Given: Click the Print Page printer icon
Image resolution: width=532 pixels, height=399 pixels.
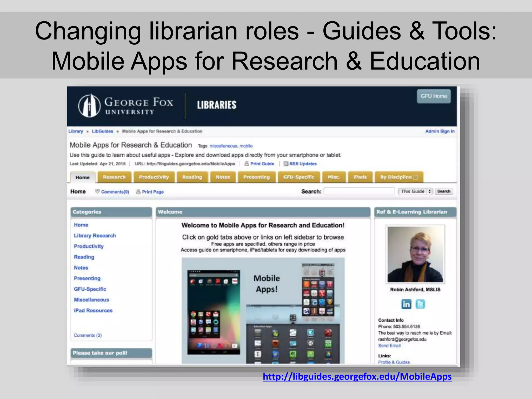Looking at the screenshot, I should pos(138,192).
